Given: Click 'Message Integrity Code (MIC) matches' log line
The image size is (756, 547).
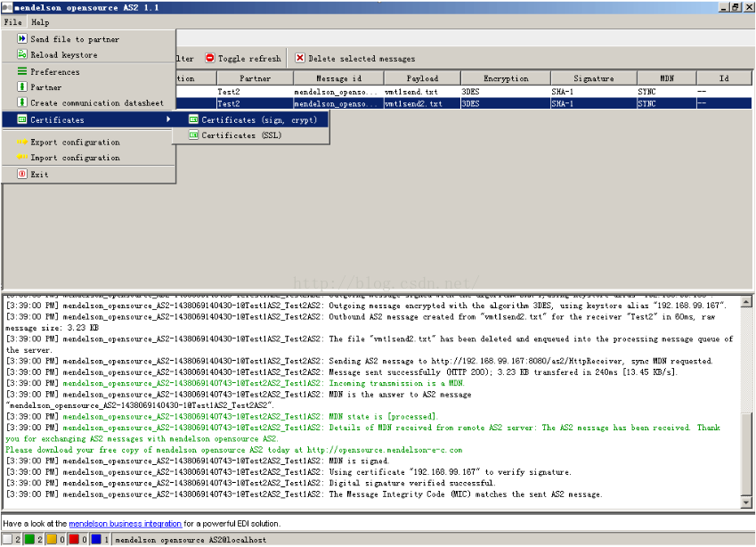Looking at the screenshot, I should pyautogui.click(x=305, y=494).
